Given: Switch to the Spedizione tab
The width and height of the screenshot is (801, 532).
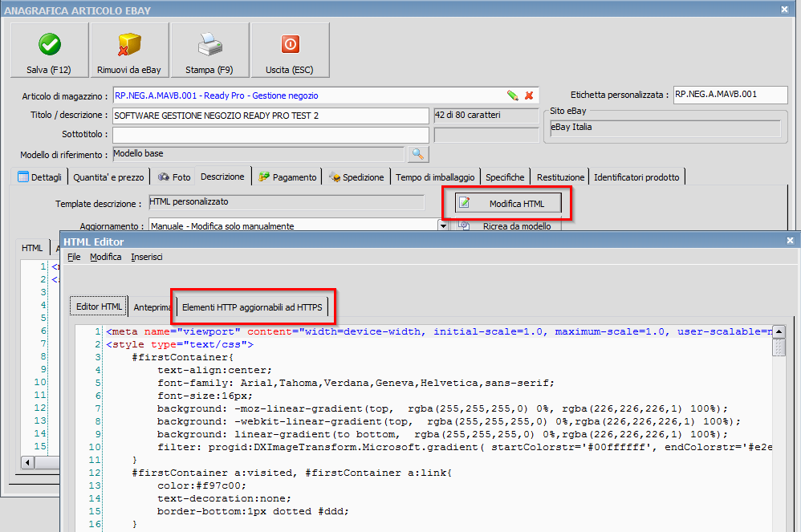Looking at the screenshot, I should coord(356,177).
